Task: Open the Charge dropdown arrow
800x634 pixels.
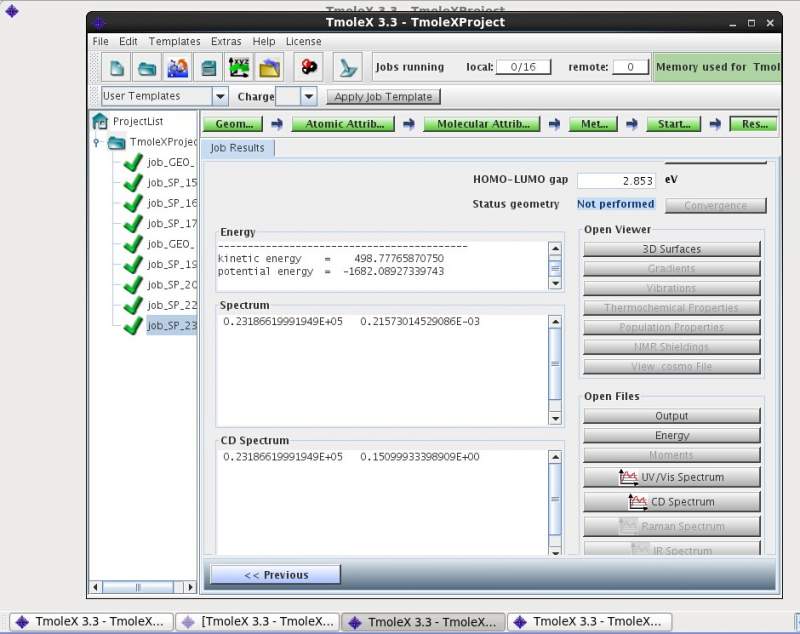Action: tap(309, 96)
